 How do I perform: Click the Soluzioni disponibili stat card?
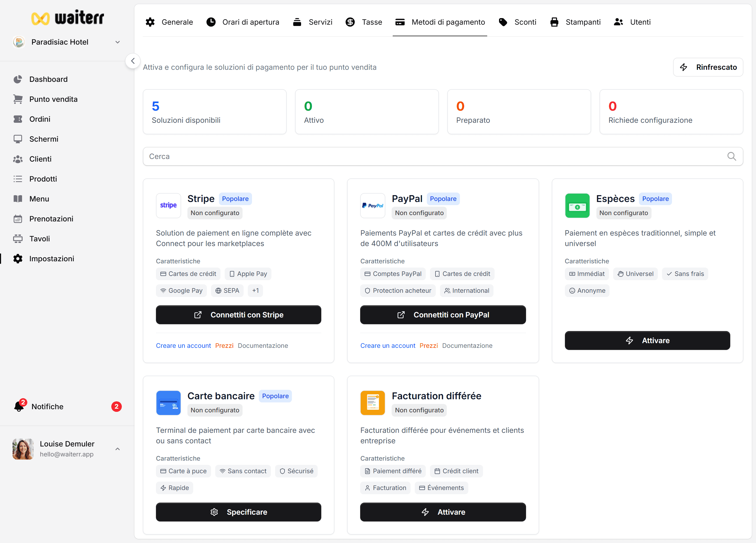(x=215, y=112)
